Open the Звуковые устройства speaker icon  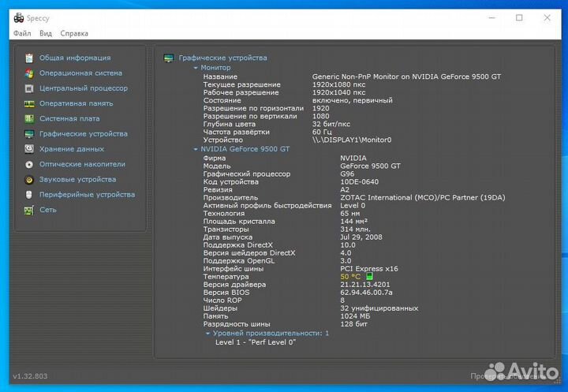click(x=29, y=179)
